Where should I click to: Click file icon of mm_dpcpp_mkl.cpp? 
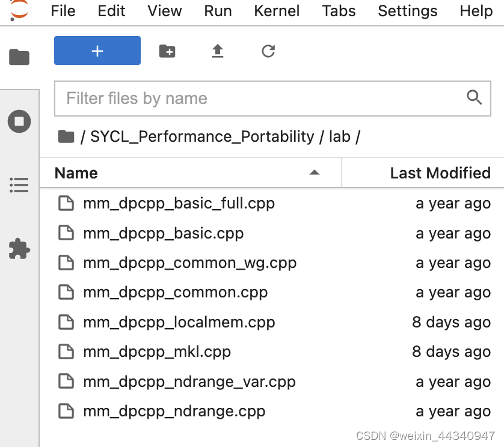(x=66, y=352)
